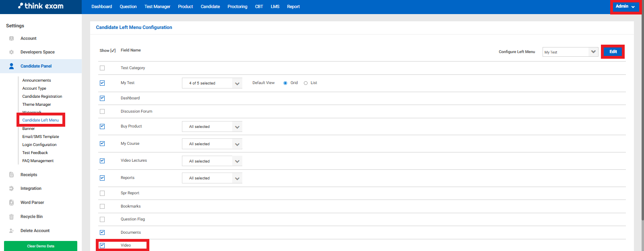The width and height of the screenshot is (644, 251).
Task: Click the Integration gear icon
Action: [11, 189]
